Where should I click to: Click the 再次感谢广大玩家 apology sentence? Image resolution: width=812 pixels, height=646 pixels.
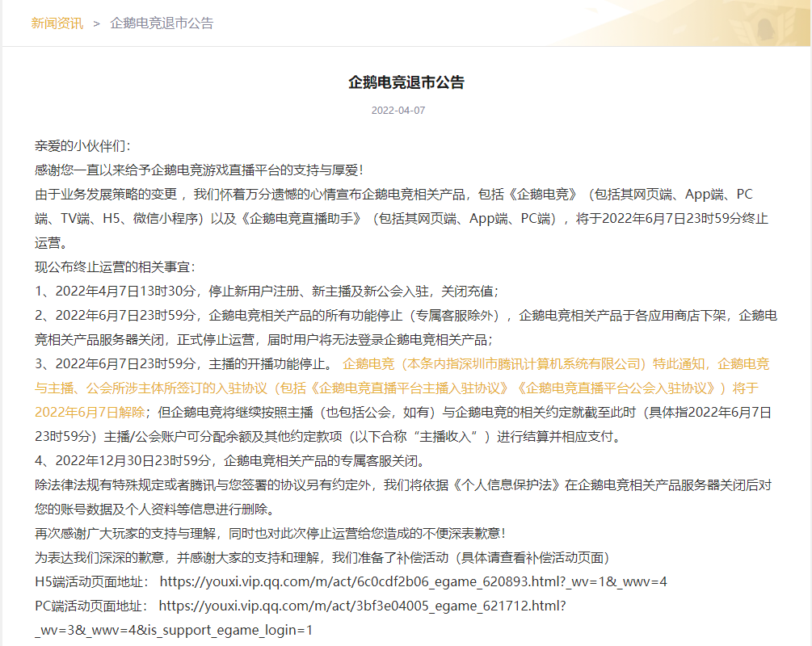click(270, 533)
